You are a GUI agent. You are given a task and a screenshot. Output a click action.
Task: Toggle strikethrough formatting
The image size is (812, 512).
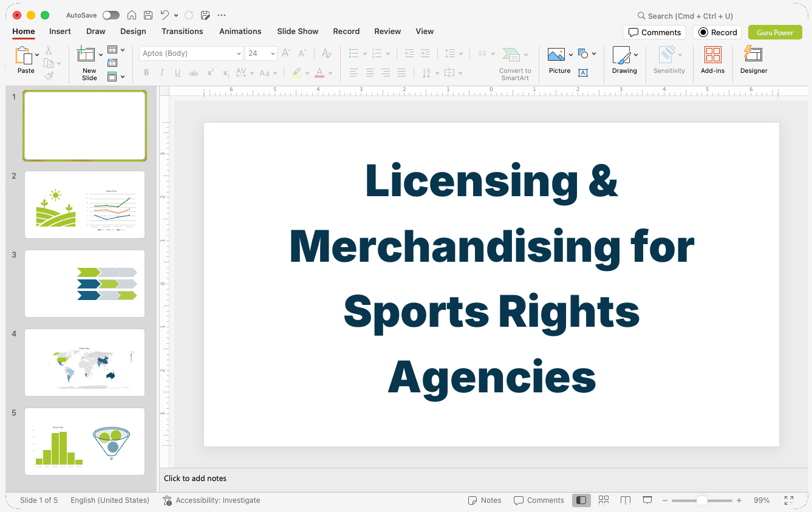click(194, 73)
